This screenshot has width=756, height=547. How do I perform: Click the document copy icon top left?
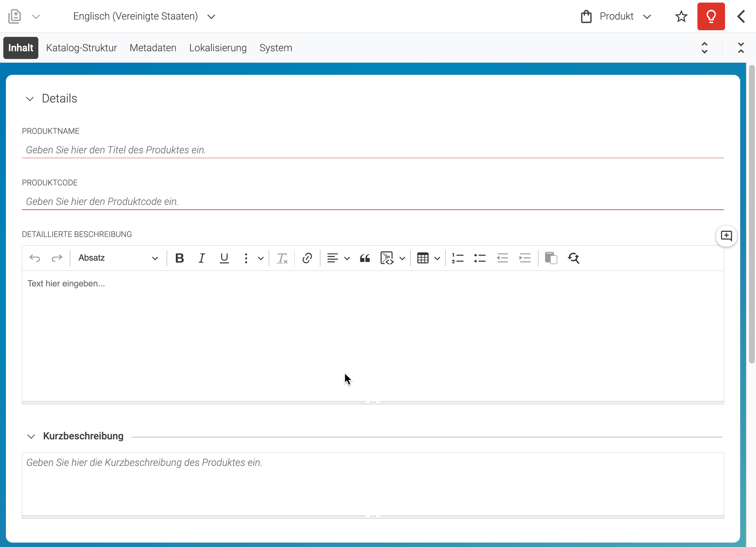15,16
